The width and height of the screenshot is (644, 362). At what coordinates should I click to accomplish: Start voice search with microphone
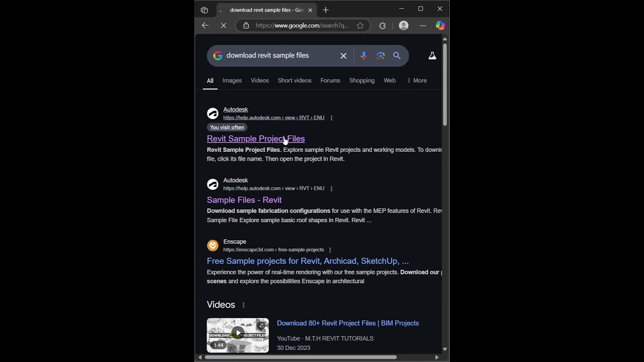364,56
